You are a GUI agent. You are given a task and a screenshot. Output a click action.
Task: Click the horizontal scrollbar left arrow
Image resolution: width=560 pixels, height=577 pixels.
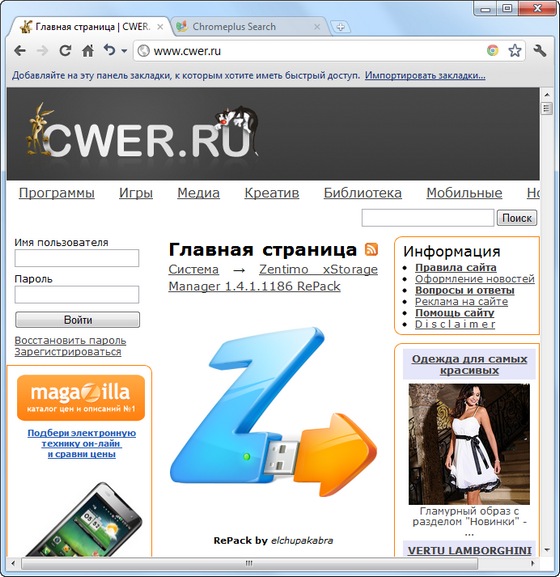[x=13, y=563]
